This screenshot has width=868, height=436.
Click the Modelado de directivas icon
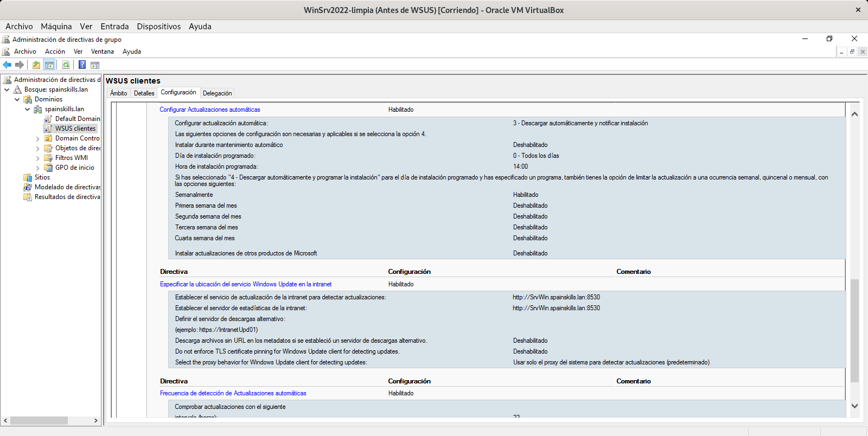[x=28, y=187]
